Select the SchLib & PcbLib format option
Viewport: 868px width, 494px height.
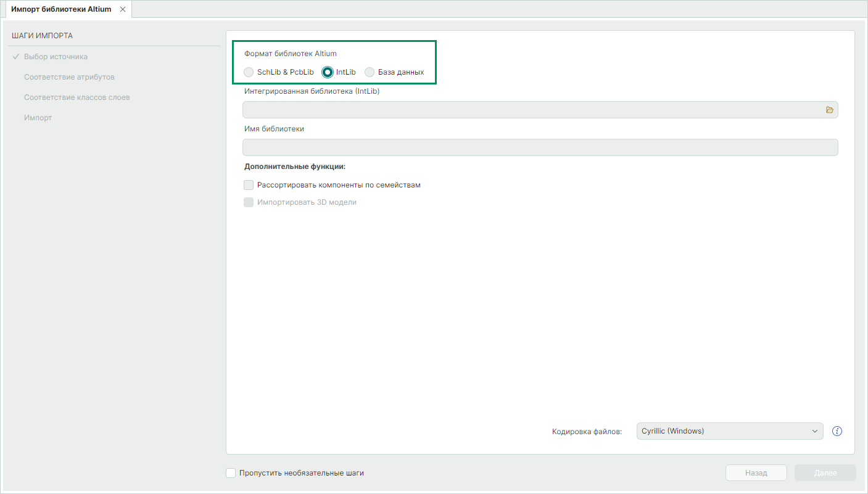tap(249, 72)
